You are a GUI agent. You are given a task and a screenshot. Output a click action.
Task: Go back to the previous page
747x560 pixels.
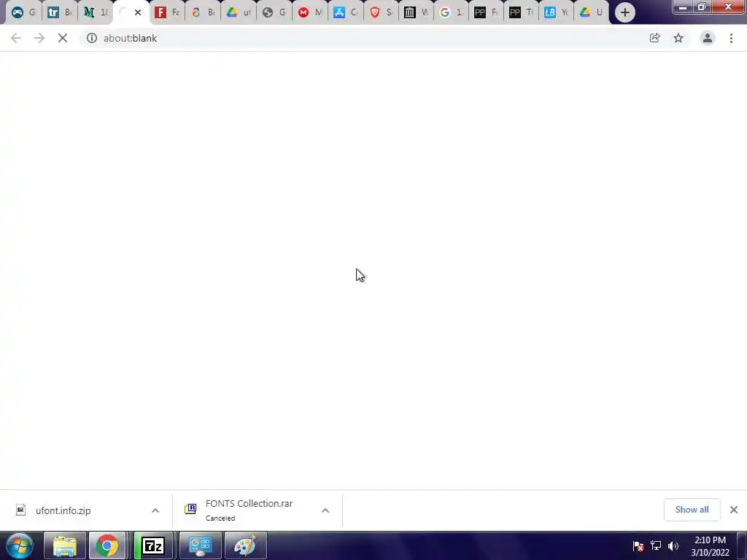(x=16, y=38)
